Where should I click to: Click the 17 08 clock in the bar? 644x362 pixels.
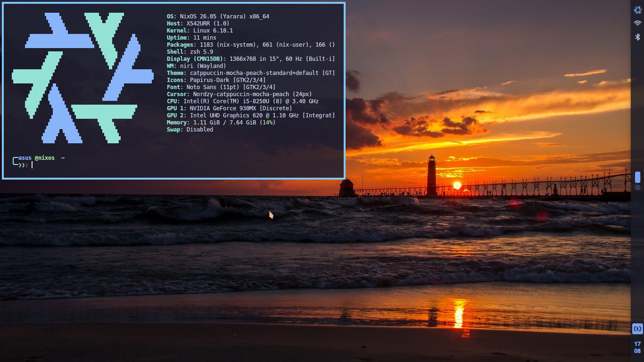click(637, 347)
